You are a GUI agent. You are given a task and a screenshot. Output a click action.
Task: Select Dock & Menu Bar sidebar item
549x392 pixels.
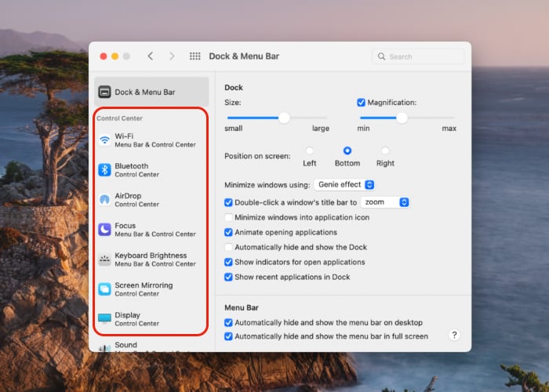tap(151, 92)
